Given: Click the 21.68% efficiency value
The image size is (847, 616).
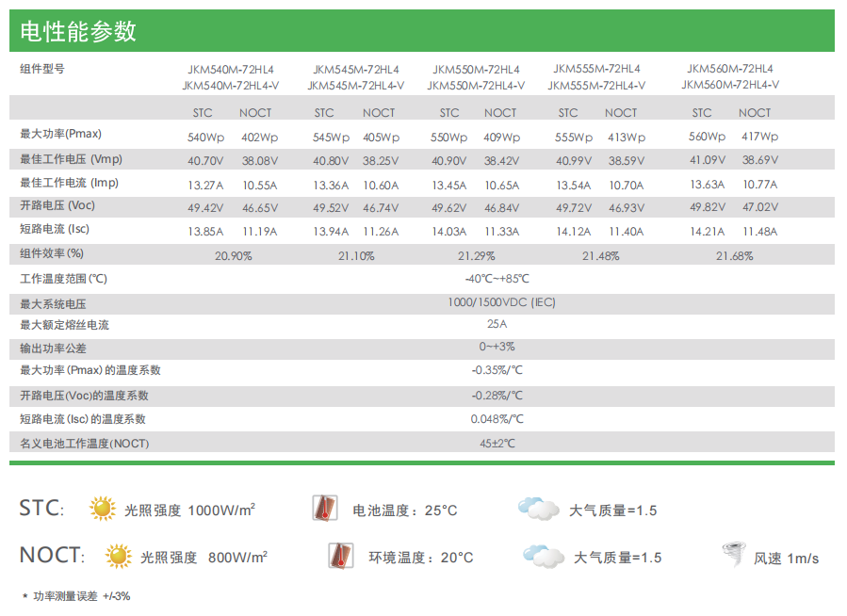Looking at the screenshot, I should [735, 256].
